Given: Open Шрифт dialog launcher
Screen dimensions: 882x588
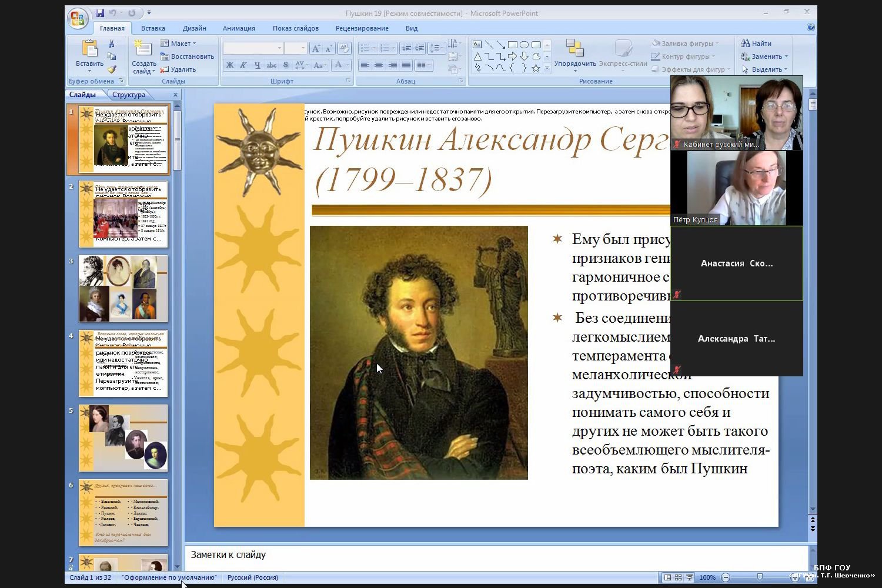Looking at the screenshot, I should click(349, 81).
